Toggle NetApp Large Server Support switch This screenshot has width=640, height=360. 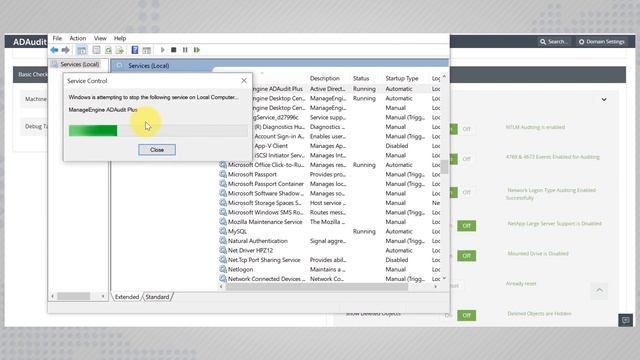tap(466, 225)
